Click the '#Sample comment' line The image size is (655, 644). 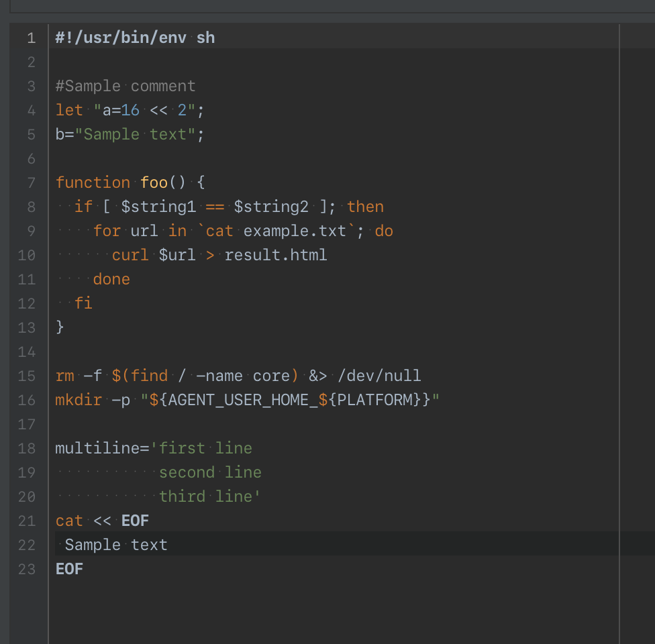pos(125,87)
